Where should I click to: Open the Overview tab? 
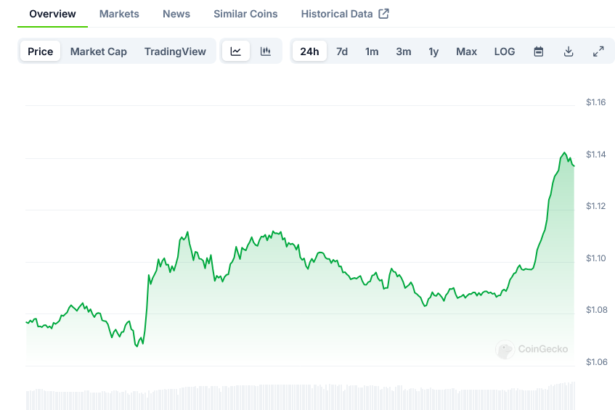(52, 14)
